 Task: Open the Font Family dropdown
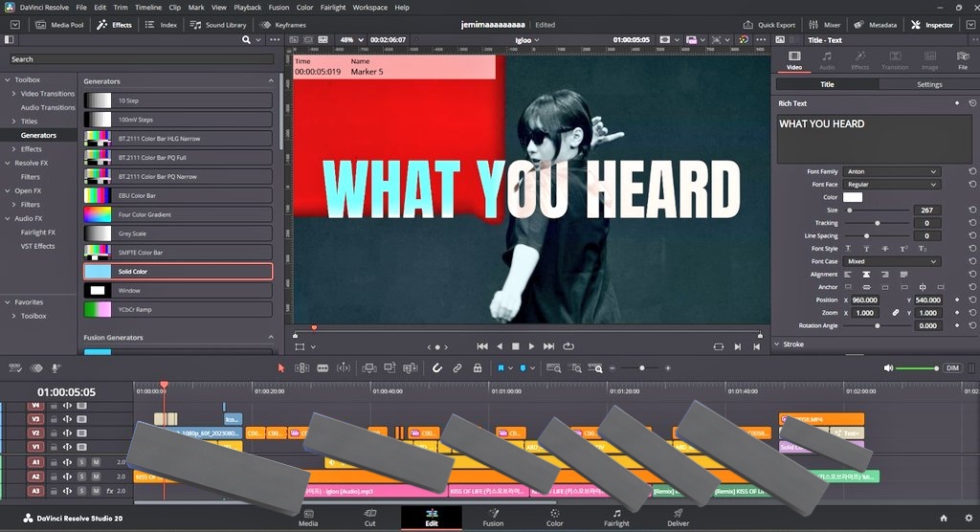pos(891,171)
